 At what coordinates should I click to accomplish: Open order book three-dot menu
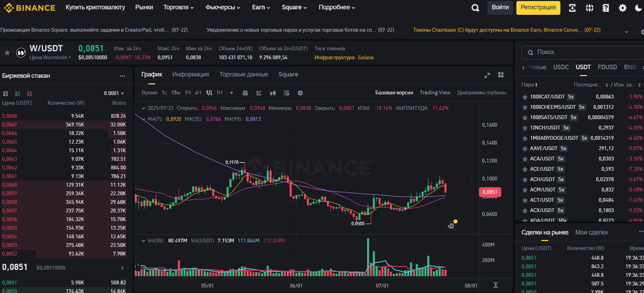(x=122, y=76)
